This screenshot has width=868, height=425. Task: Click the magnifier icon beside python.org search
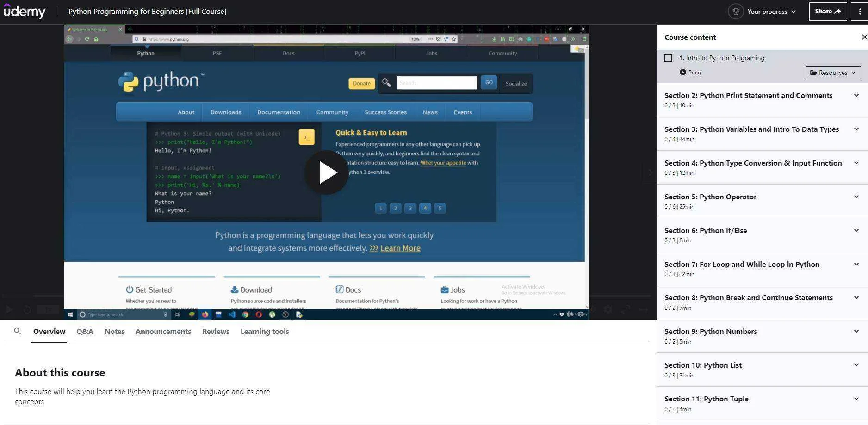(x=386, y=83)
